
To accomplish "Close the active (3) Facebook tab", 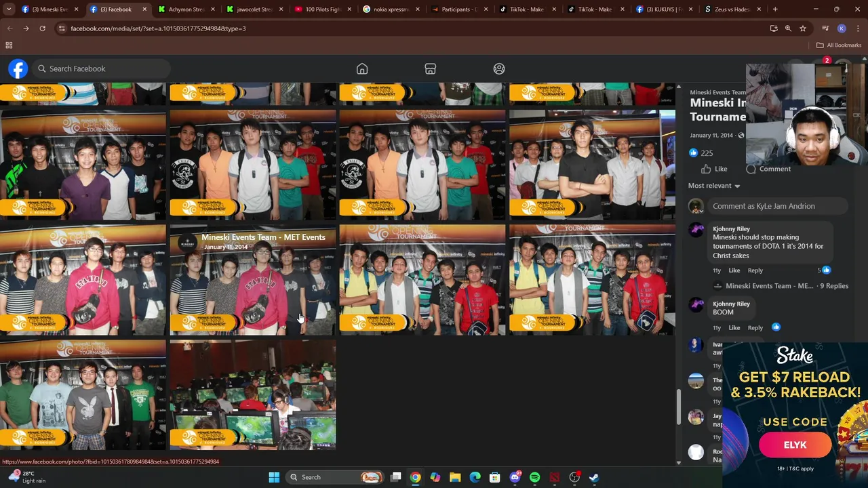I will (144, 9).
